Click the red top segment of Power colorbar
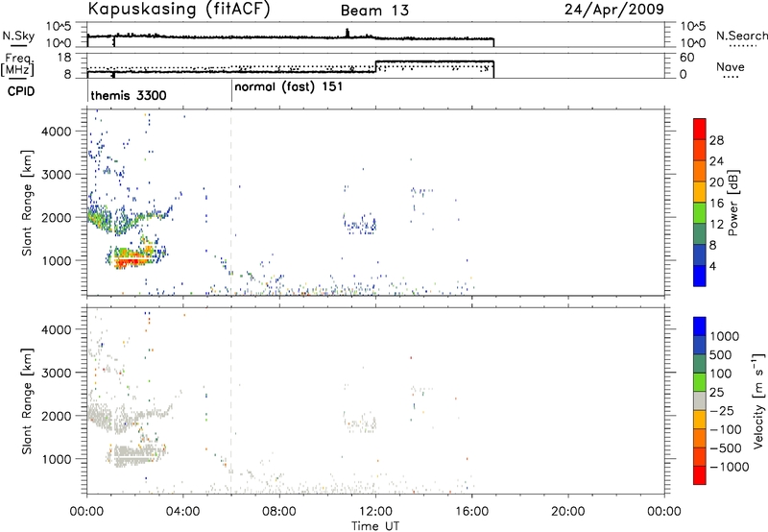The height and width of the screenshot is (532, 768). pyautogui.click(x=700, y=129)
